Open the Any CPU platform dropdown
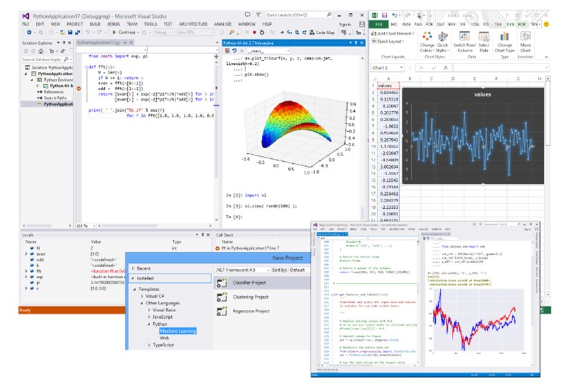This screenshot has height=388, width=588. tap(211, 33)
